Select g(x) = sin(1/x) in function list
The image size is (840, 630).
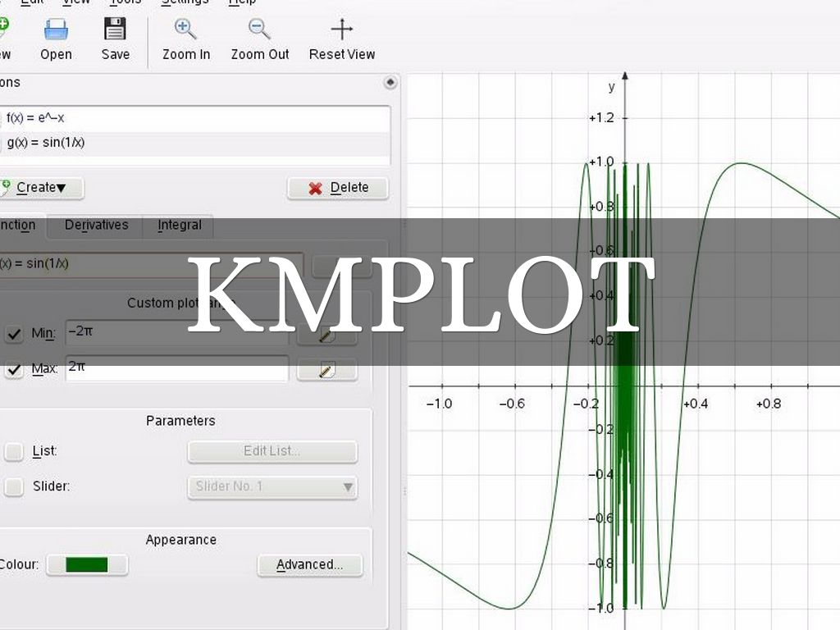(46, 143)
